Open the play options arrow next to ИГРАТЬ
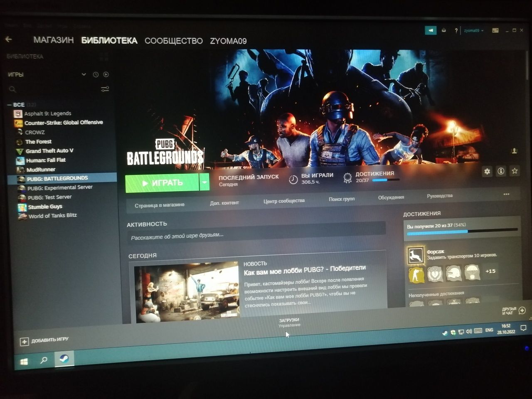 [x=204, y=182]
